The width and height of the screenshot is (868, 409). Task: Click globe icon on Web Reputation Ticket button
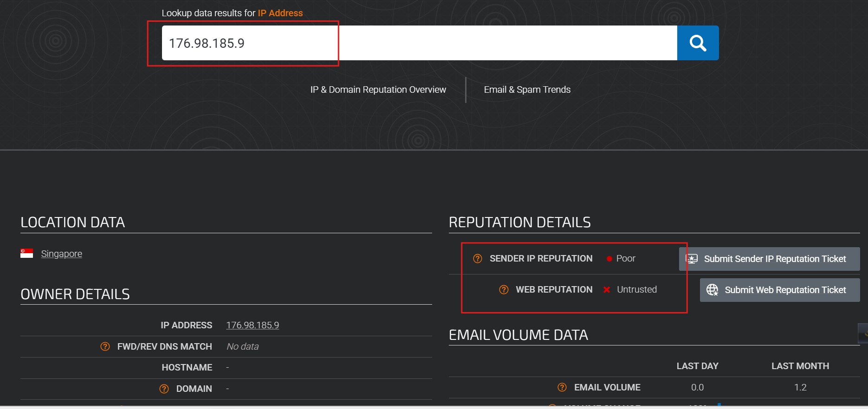[712, 290]
